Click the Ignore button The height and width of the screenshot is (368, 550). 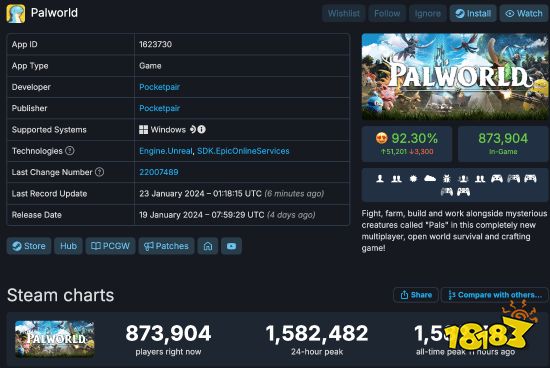click(x=428, y=13)
